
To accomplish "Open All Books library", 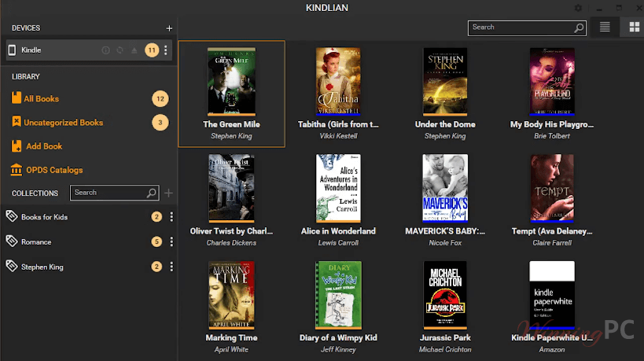I will (x=41, y=98).
